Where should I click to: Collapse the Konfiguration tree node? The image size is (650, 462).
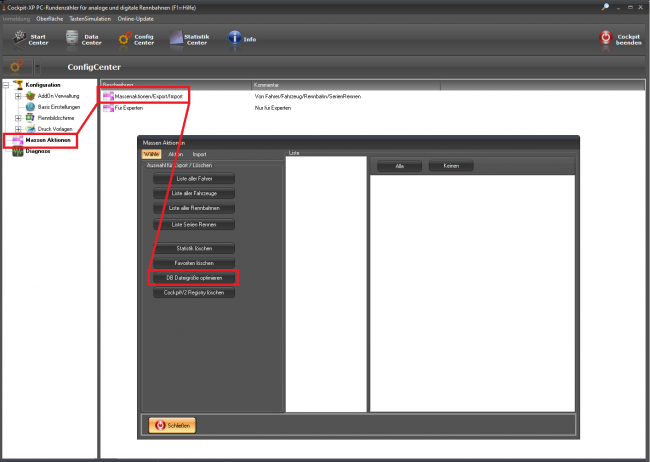coord(7,85)
